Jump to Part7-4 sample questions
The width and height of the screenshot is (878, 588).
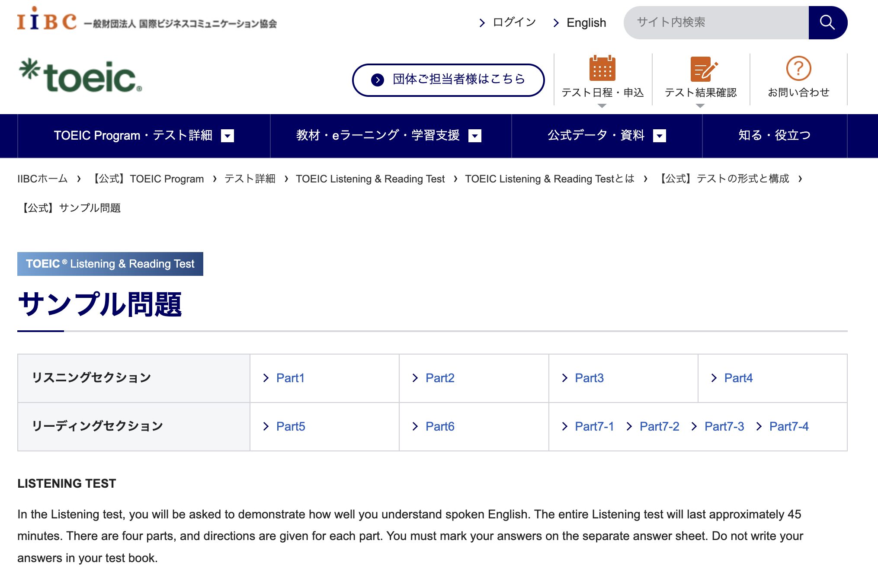(789, 427)
